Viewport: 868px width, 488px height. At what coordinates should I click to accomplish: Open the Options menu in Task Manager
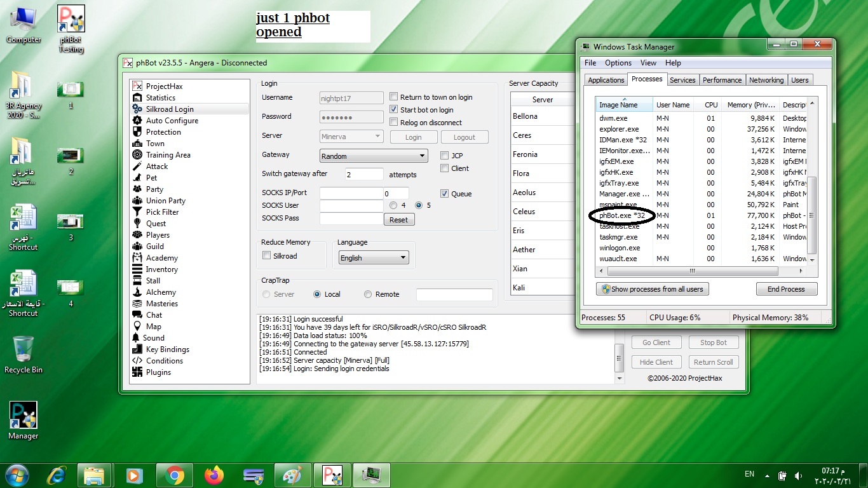point(618,63)
